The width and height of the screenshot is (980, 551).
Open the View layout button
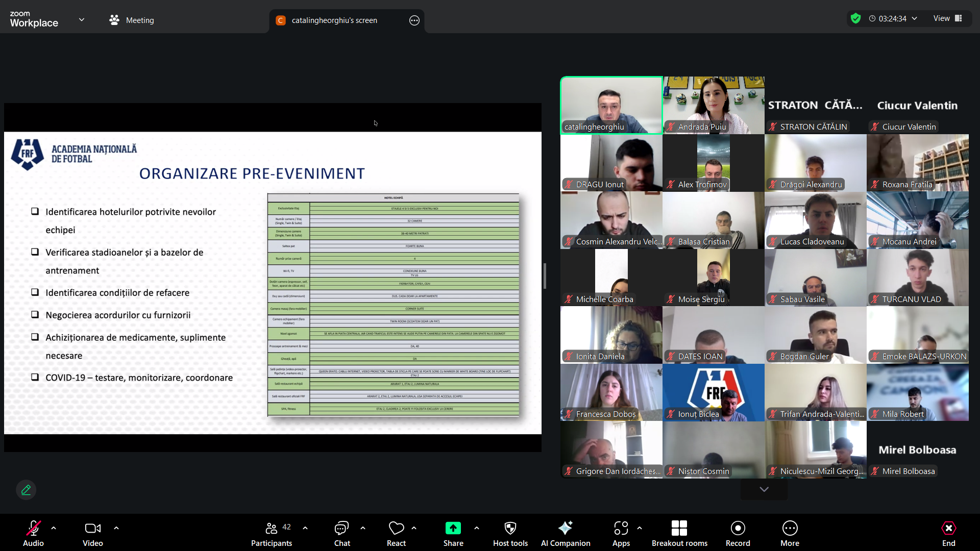click(947, 18)
